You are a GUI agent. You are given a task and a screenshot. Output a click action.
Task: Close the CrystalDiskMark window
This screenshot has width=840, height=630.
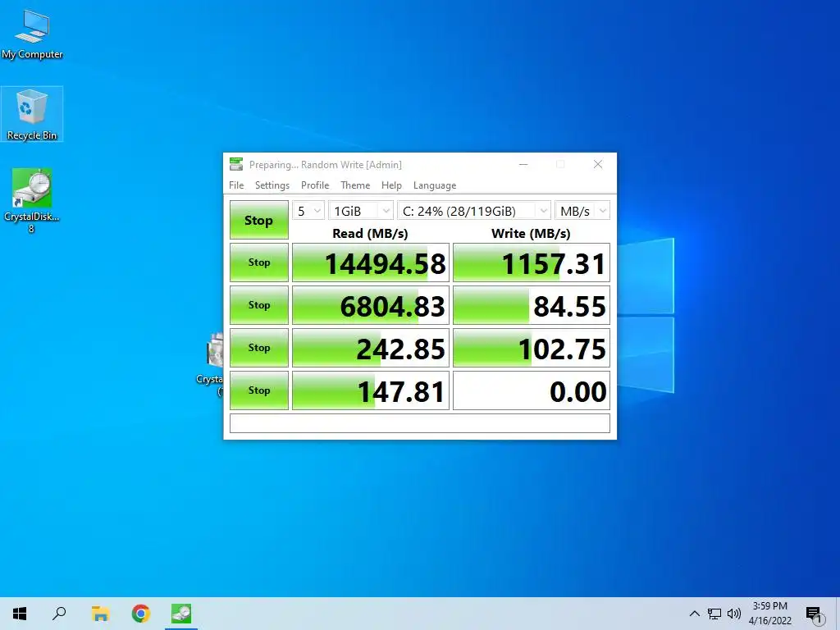(x=598, y=164)
